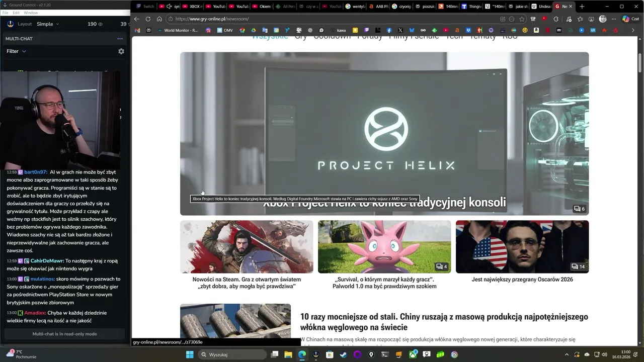Open Microsoft Edge from the taskbar
The image size is (644, 362).
(x=302, y=354)
